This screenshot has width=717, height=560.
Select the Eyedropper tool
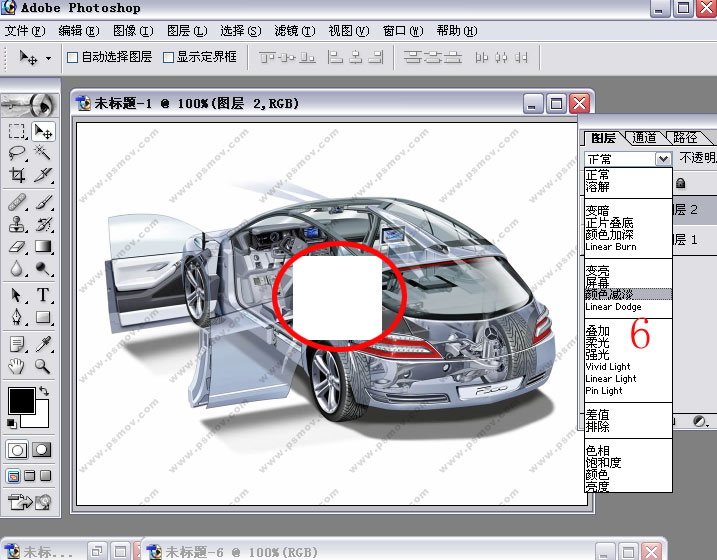(x=43, y=344)
